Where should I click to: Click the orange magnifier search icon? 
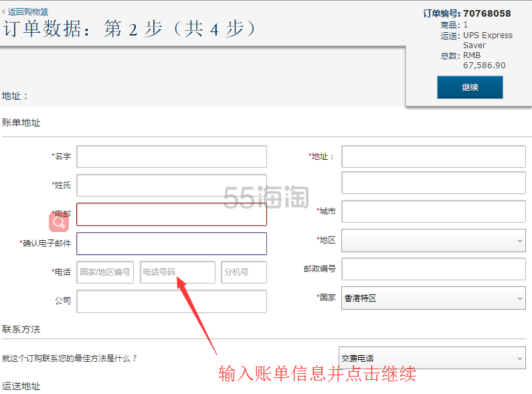(x=59, y=222)
